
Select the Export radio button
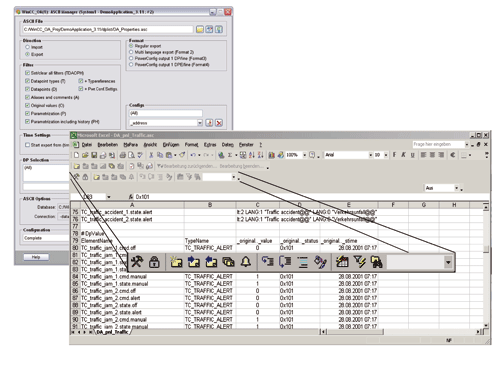click(28, 54)
